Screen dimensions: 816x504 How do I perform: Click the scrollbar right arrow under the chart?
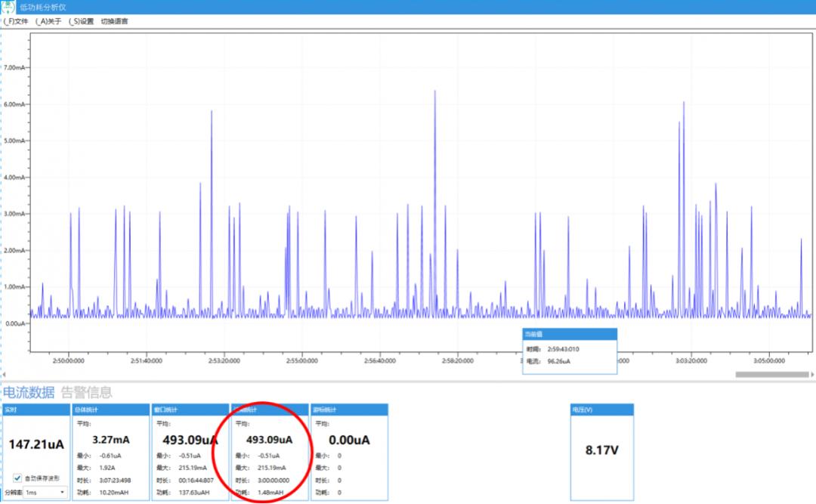tap(812, 374)
